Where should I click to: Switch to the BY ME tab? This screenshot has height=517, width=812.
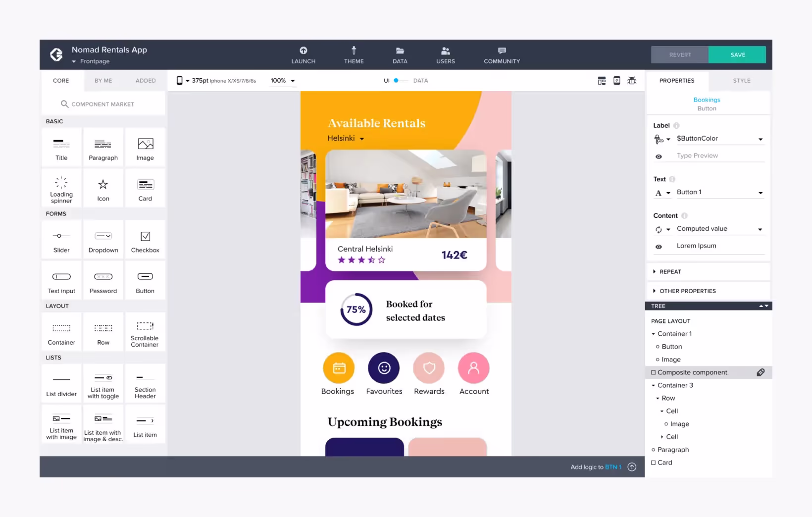(103, 81)
